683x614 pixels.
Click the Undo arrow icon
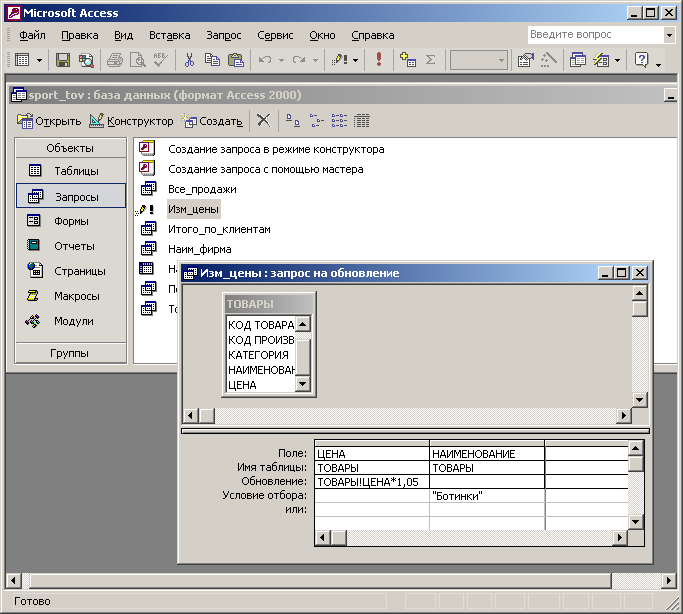coord(264,60)
